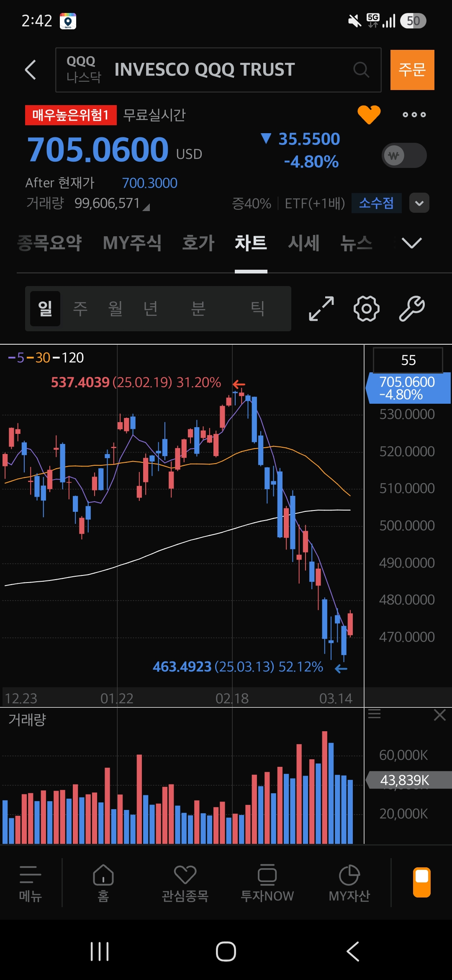This screenshot has width=452, height=980.
Task: Select 월 monthly chart period
Action: pyautogui.click(x=116, y=309)
